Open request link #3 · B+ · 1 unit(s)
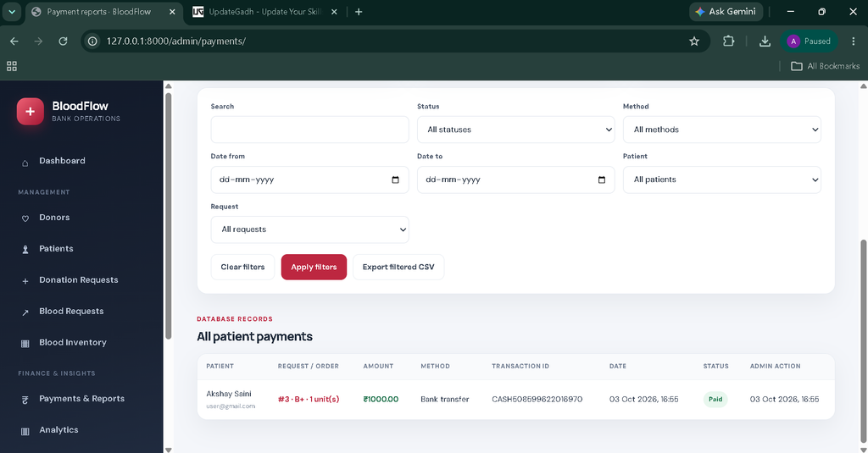Viewport: 868px width, 453px height. tap(309, 400)
